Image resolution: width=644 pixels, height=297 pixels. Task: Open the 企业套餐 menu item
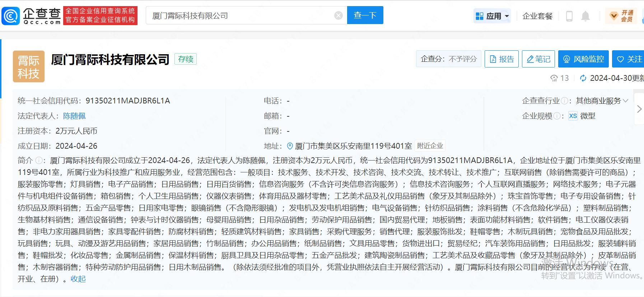click(x=537, y=16)
